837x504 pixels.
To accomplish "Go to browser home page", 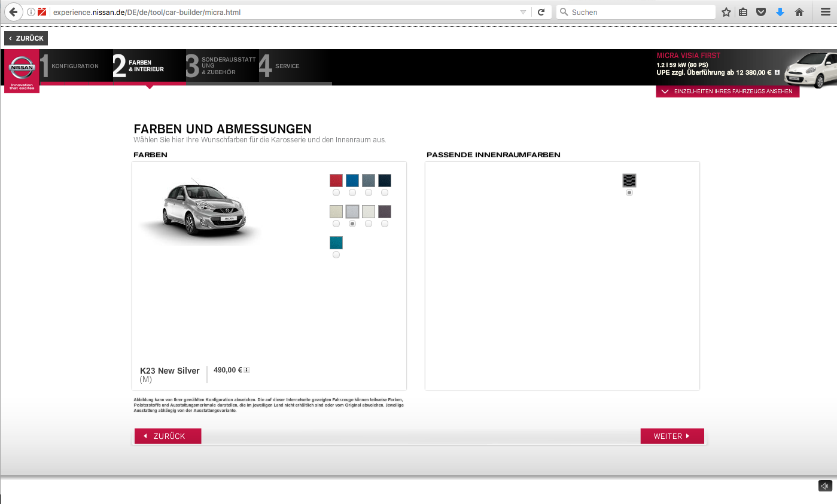I will [799, 12].
